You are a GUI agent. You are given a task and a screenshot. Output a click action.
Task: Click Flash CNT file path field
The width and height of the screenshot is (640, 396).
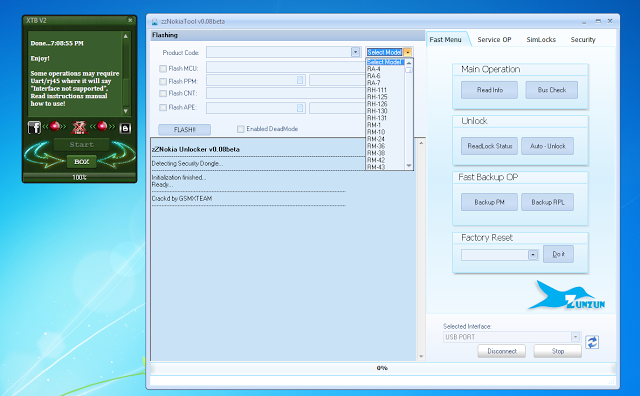coord(286,93)
